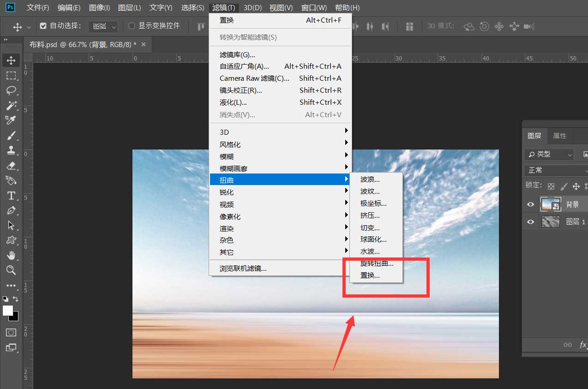
Task: Reset default foreground and background colors
Action: click(5, 299)
